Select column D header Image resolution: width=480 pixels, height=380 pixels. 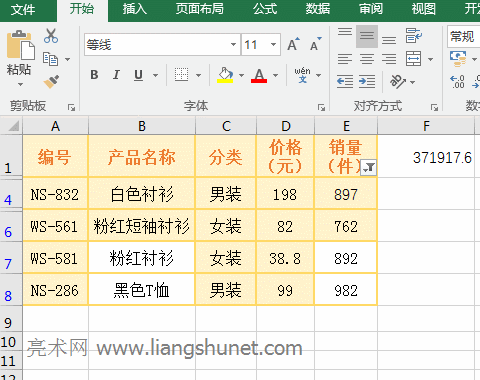click(x=286, y=126)
